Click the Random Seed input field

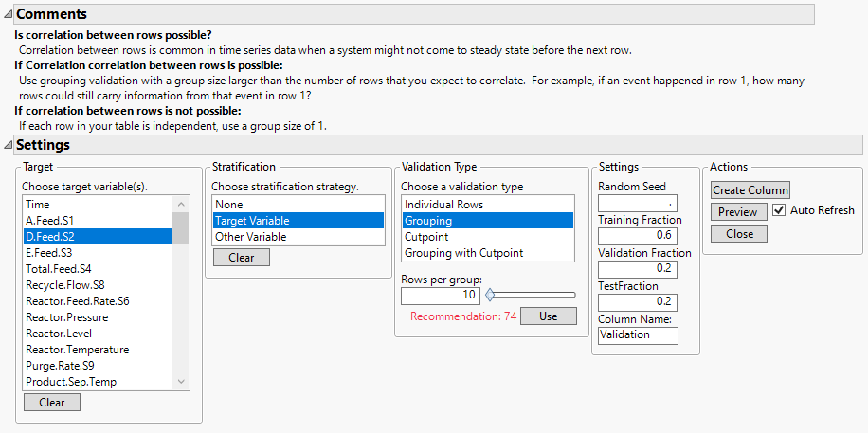(638, 204)
